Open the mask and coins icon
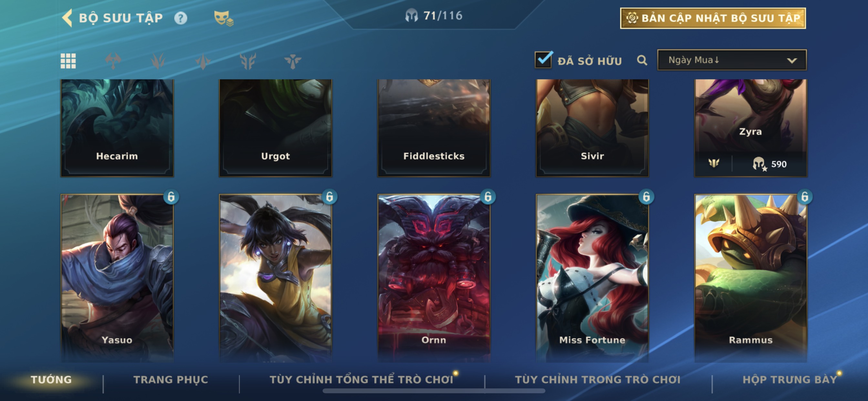This screenshot has width=868, height=401. pos(223,18)
